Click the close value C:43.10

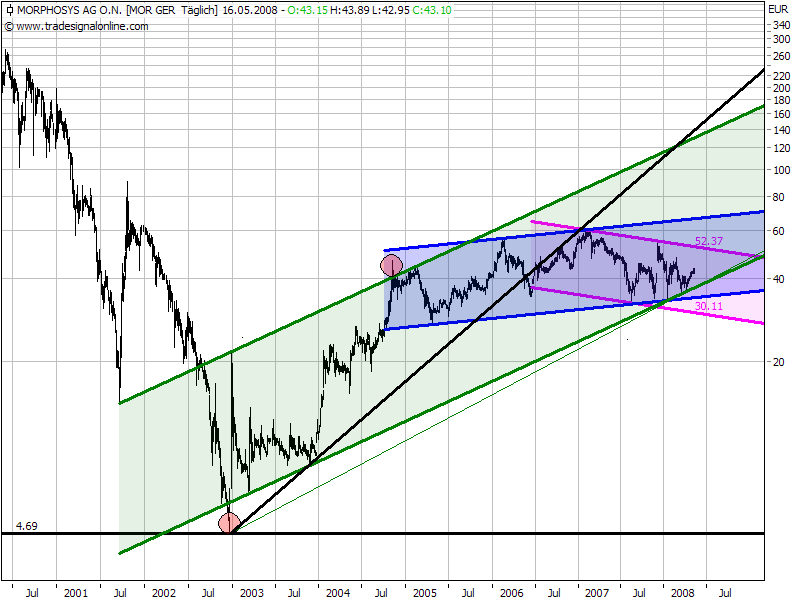click(432, 10)
